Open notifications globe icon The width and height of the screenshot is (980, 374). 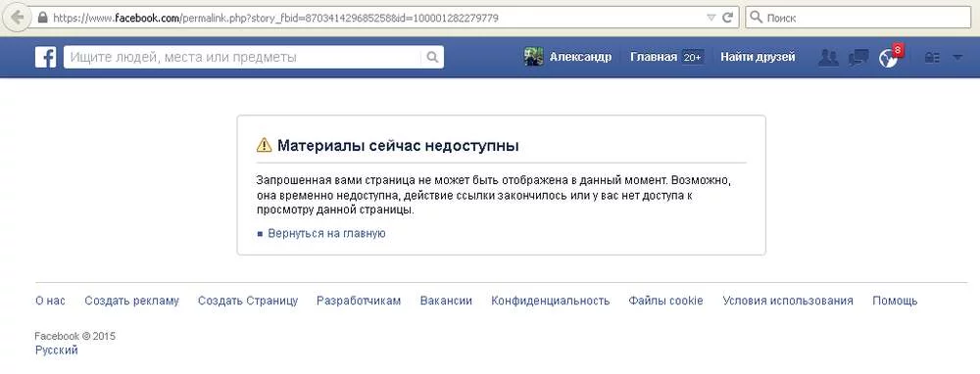point(888,58)
